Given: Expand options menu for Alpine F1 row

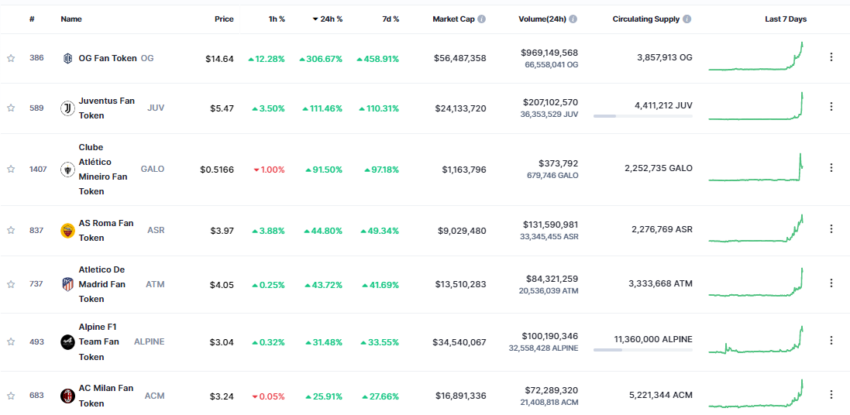Looking at the screenshot, I should pos(830,341).
